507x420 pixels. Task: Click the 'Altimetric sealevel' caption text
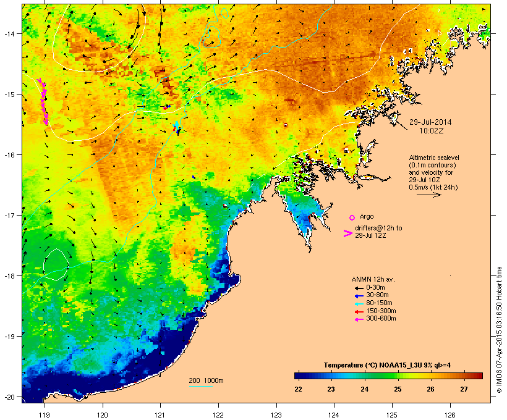tap(434, 157)
